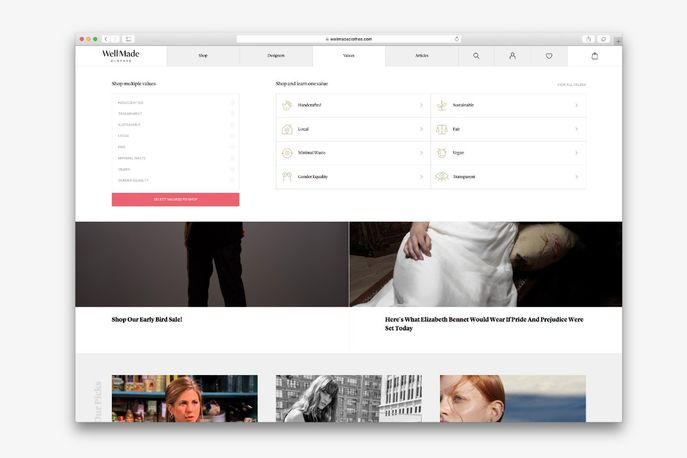Click the heart wishlist icon
The width and height of the screenshot is (687, 458).
[x=549, y=56]
